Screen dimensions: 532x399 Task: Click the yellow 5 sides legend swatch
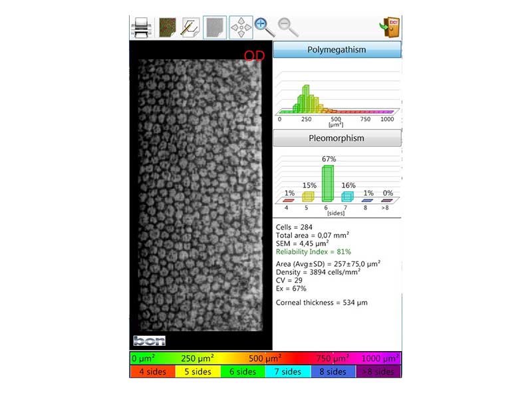point(198,372)
